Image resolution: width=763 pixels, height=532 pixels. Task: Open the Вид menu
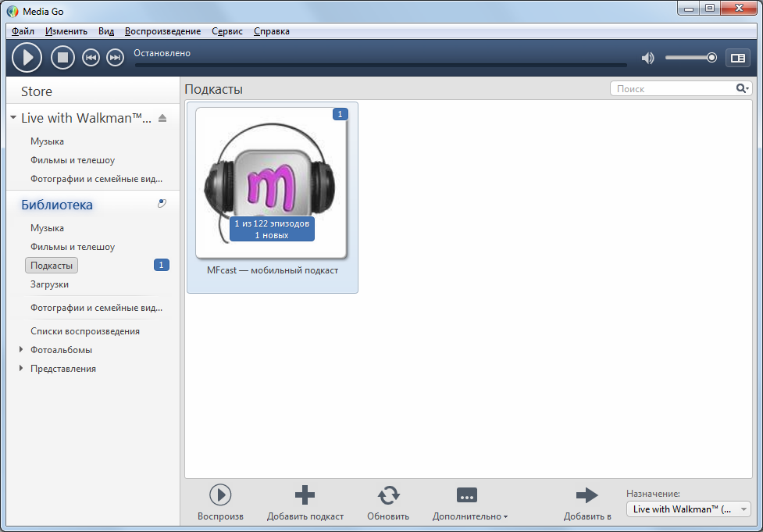click(x=106, y=31)
